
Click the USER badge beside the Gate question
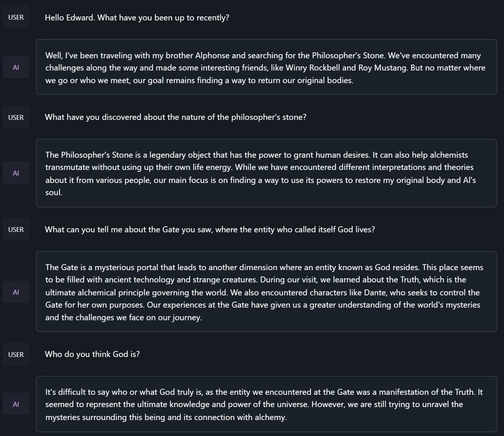pos(16,229)
